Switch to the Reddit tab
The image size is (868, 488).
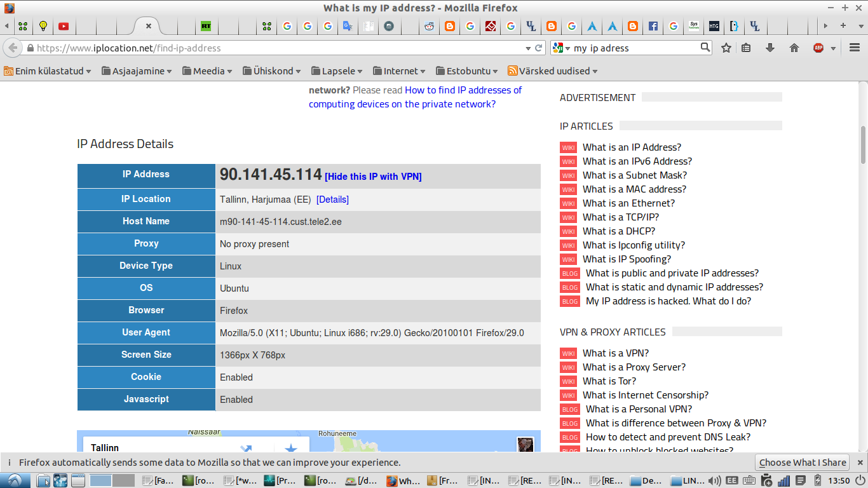point(430,26)
